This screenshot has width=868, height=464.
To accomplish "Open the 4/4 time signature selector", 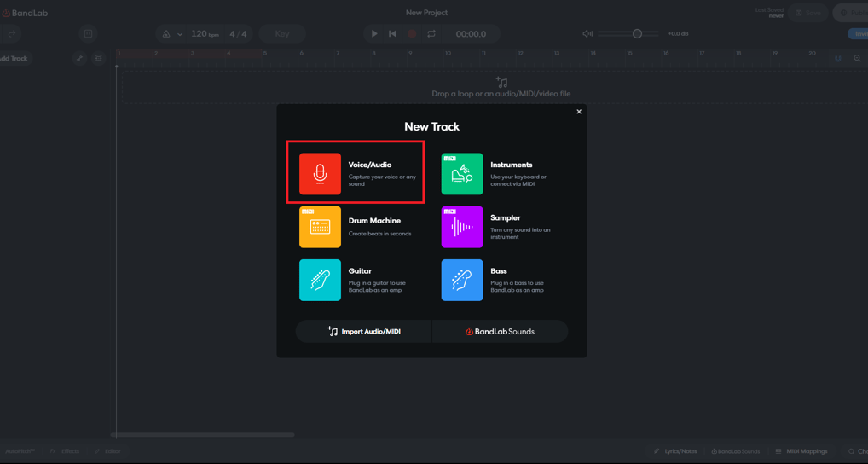I will click(238, 34).
